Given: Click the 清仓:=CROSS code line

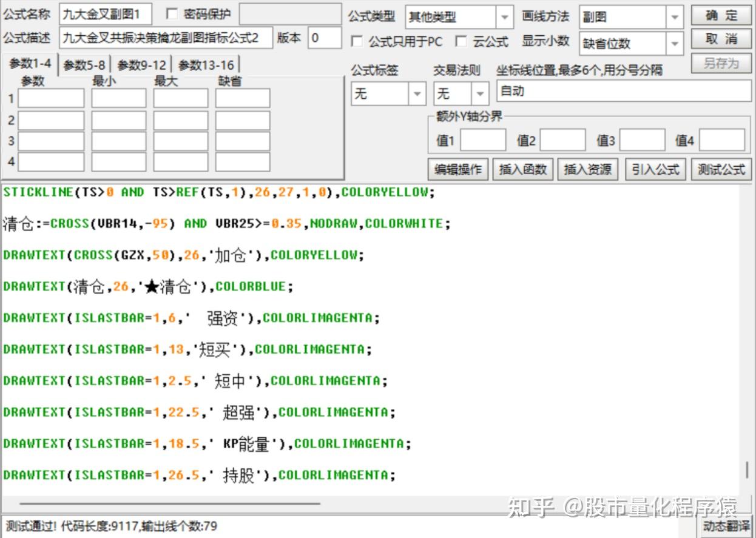Looking at the screenshot, I should click(227, 223).
